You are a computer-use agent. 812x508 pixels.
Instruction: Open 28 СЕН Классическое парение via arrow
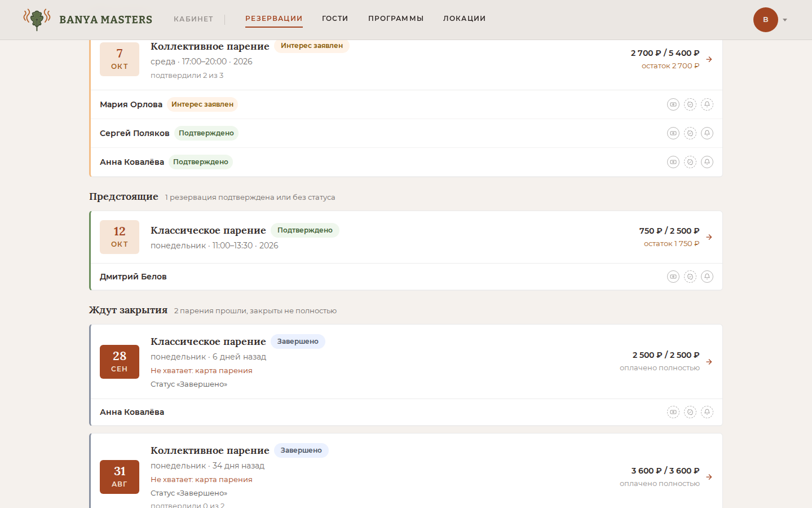pyautogui.click(x=709, y=362)
